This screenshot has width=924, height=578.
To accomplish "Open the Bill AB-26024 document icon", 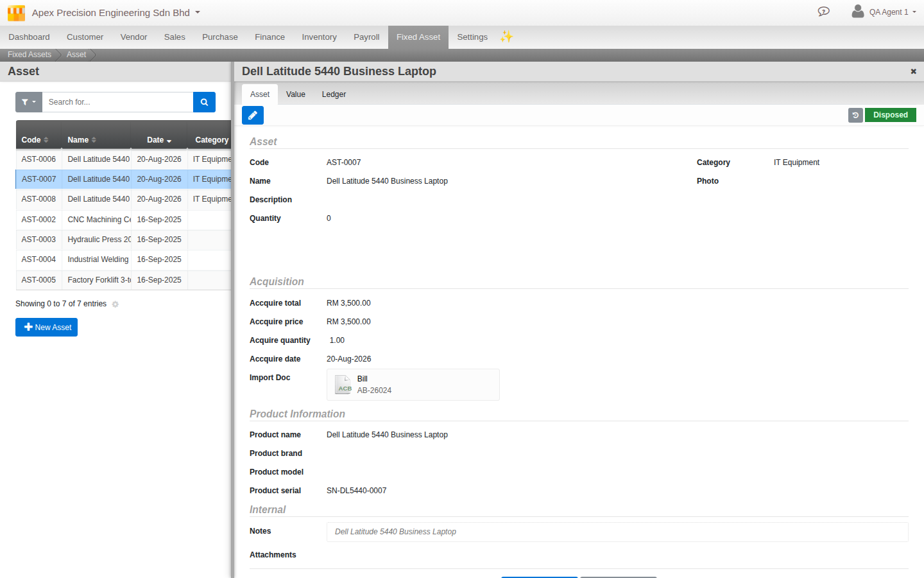I will (344, 385).
